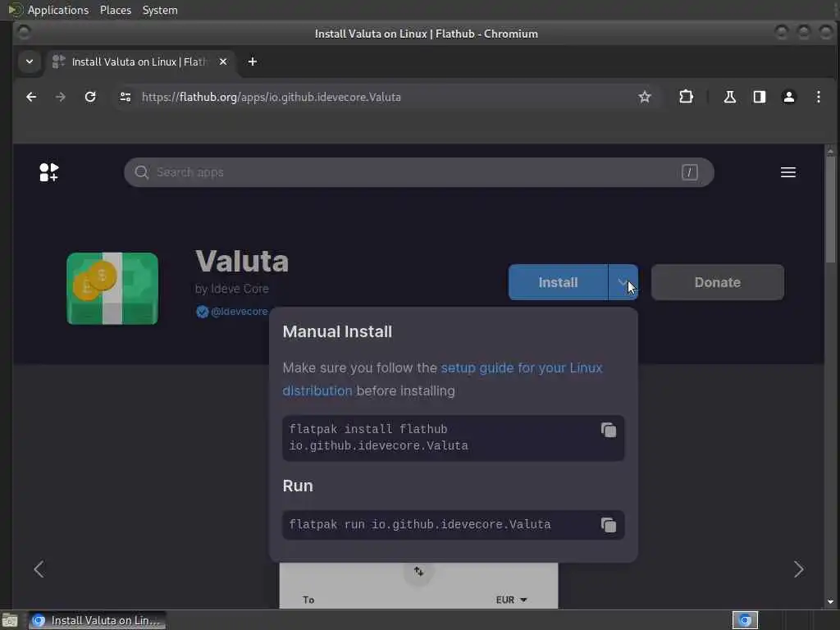Open the Places menu
The image size is (840, 630).
(x=116, y=10)
